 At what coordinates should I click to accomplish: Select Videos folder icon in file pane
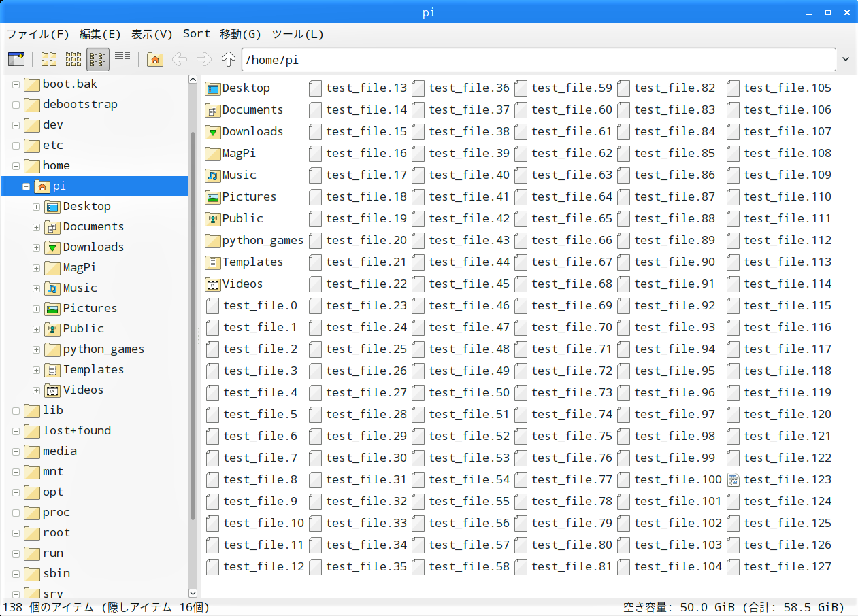click(213, 284)
